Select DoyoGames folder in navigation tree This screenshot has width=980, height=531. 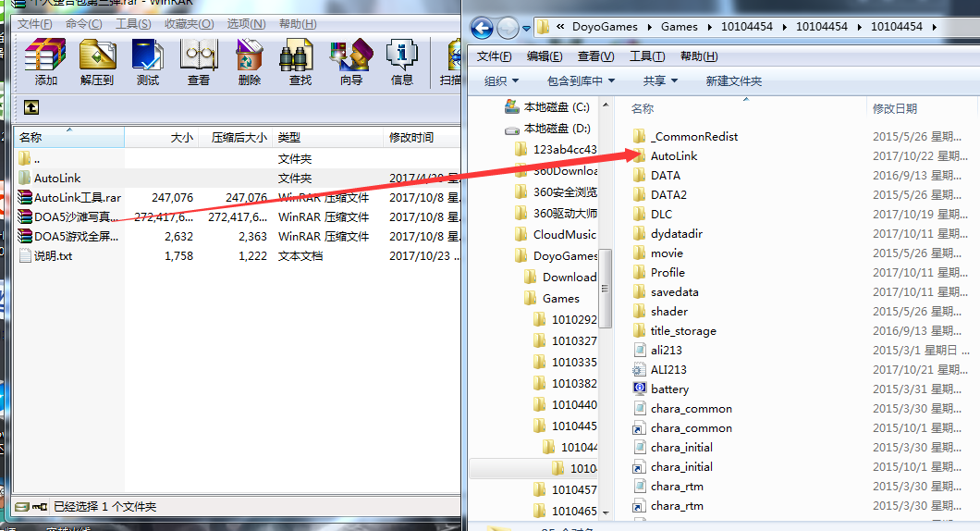tap(557, 256)
